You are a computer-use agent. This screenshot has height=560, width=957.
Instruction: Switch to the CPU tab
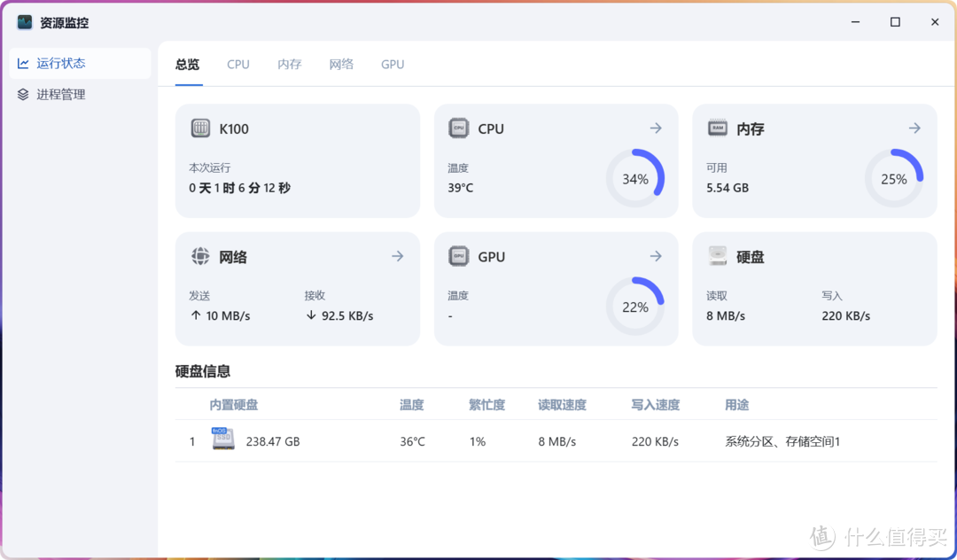point(237,64)
